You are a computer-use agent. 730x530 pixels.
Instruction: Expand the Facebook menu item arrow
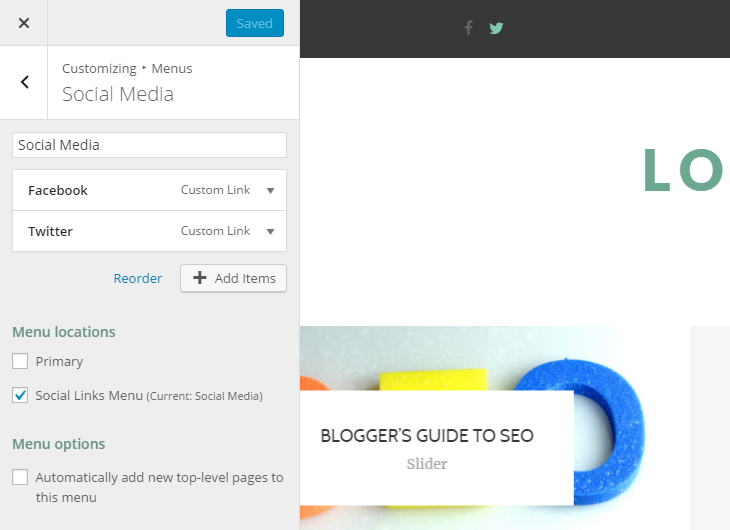270,190
